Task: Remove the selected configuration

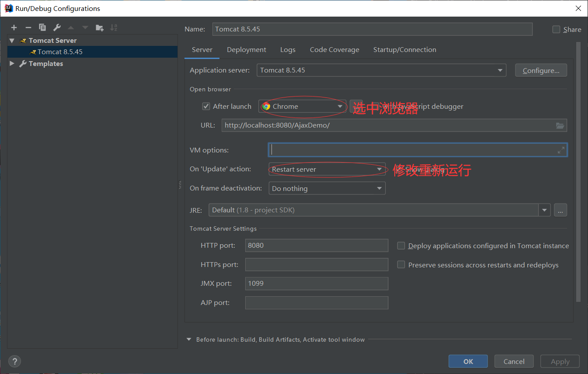Action: point(28,28)
